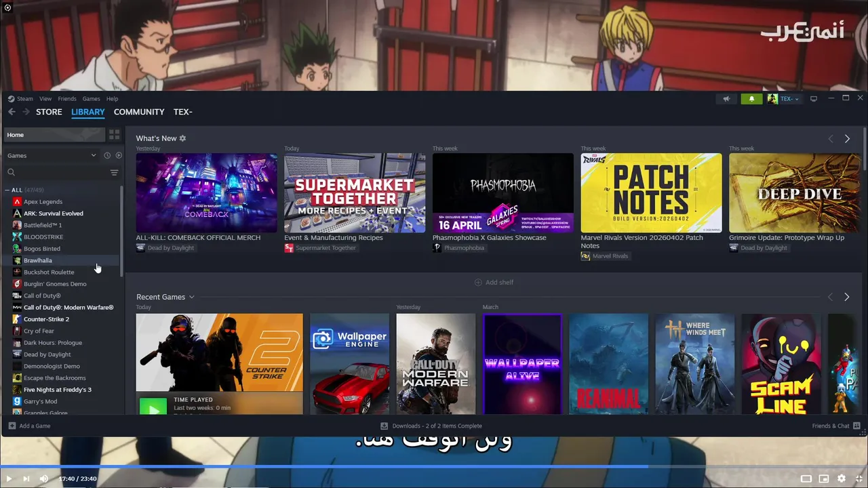Click the Home button in sidebar
The image size is (868, 488).
pyautogui.click(x=54, y=135)
